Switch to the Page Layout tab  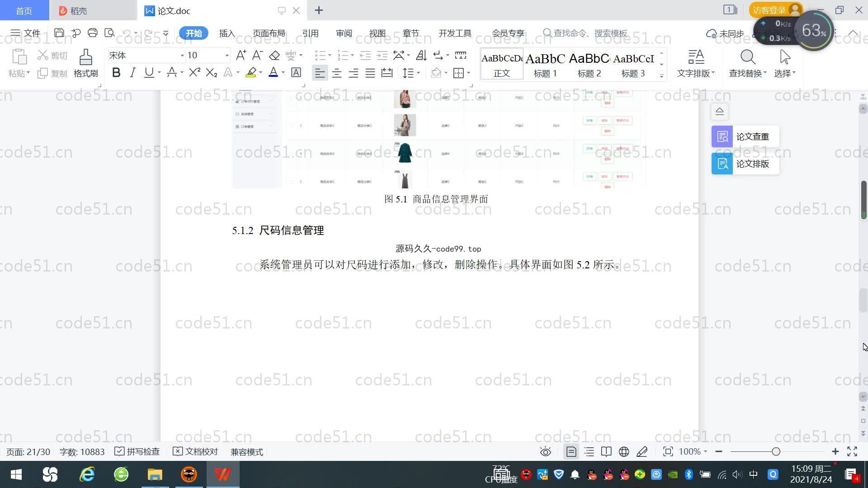pos(269,33)
